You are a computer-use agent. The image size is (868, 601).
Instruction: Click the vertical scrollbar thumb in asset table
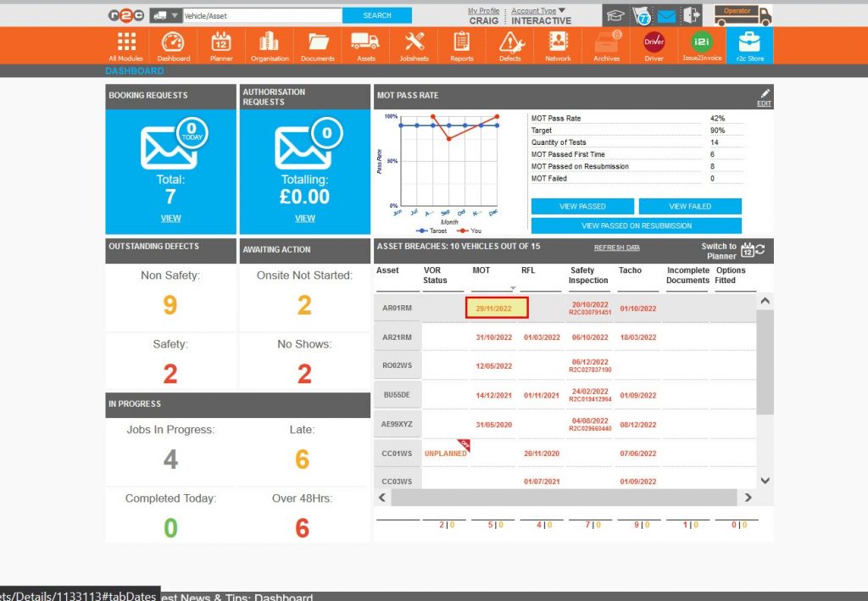765,362
